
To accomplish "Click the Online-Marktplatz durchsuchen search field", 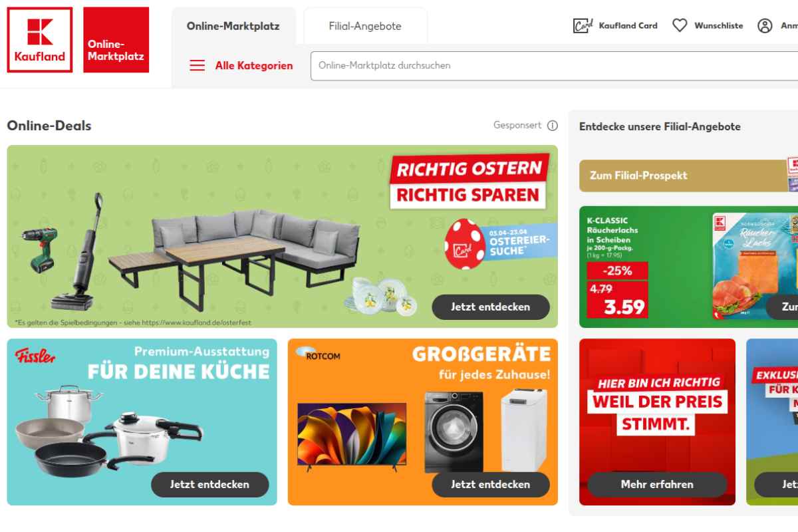I will 554,65.
